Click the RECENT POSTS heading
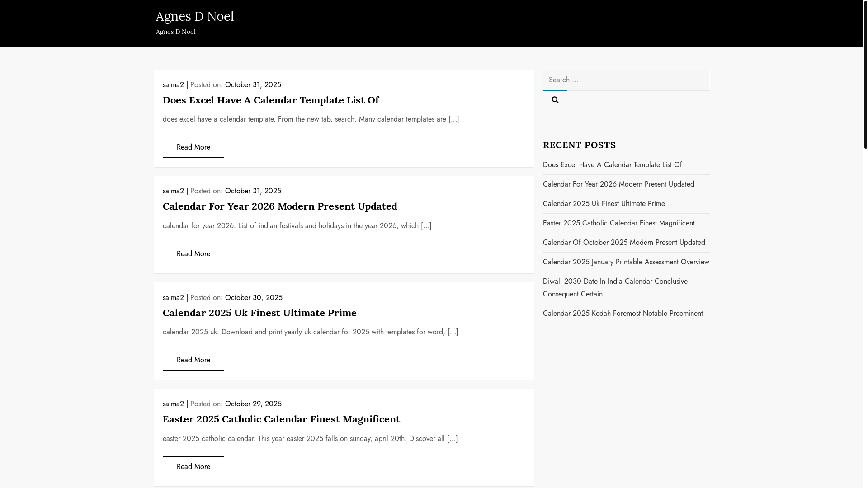The height and width of the screenshot is (488, 868). (x=579, y=145)
